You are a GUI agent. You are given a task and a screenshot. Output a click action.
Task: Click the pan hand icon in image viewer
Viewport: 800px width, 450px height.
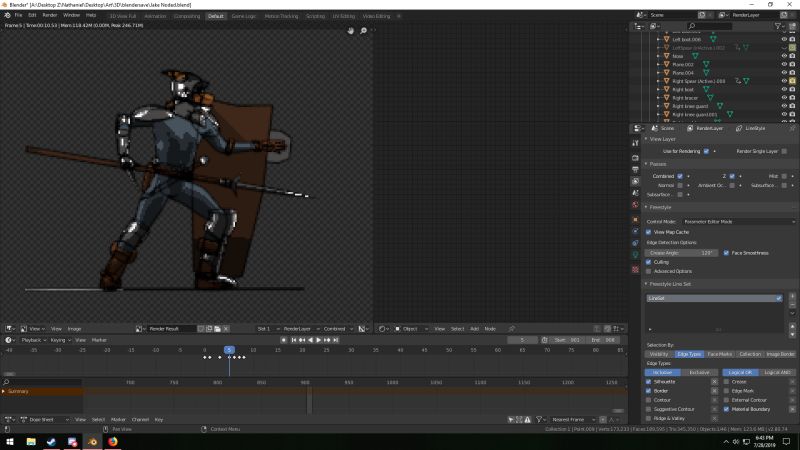click(351, 31)
